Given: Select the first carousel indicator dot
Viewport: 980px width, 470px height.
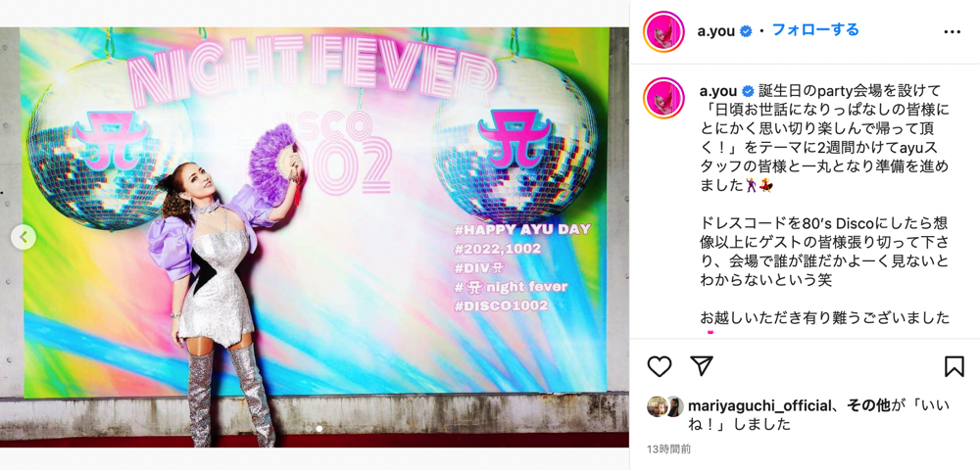Looking at the screenshot, I should point(310,429).
